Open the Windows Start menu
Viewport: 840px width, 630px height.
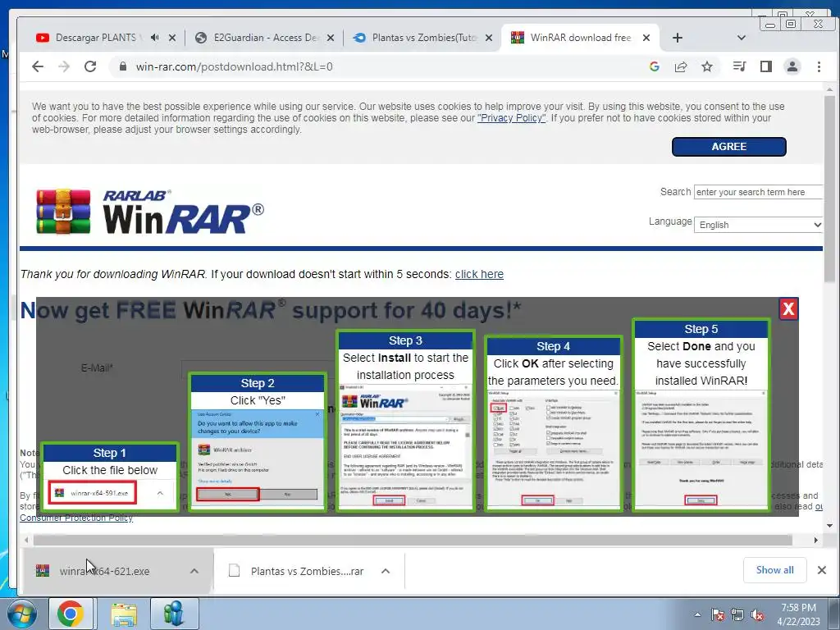pos(22,614)
